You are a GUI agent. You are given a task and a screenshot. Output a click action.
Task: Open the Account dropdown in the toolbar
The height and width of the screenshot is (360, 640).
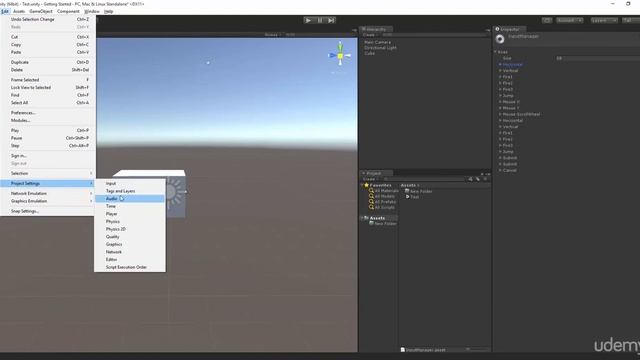coord(570,20)
